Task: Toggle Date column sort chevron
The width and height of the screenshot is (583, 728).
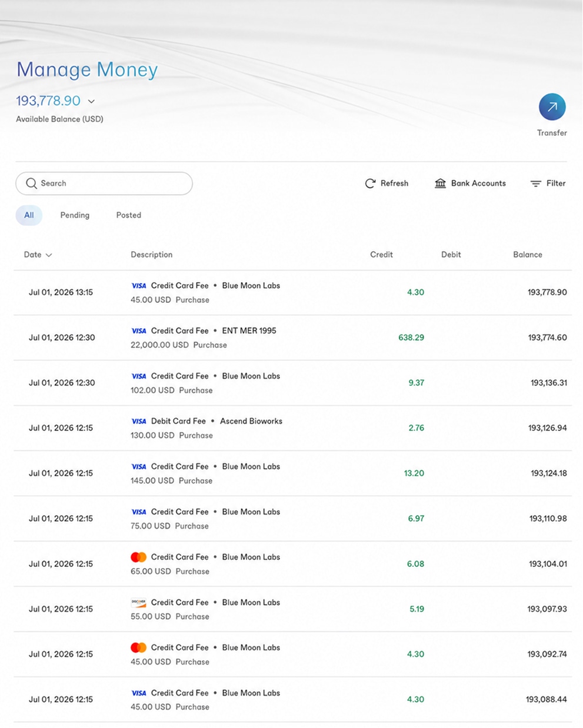Action: [x=49, y=255]
